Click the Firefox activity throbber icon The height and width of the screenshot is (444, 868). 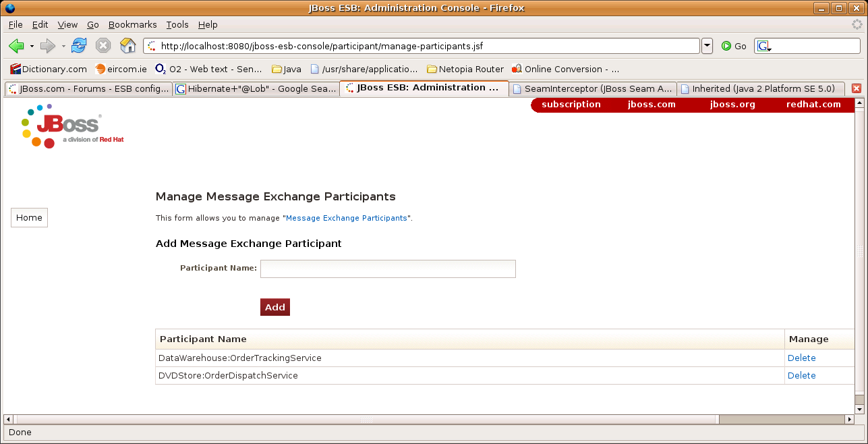click(x=857, y=24)
